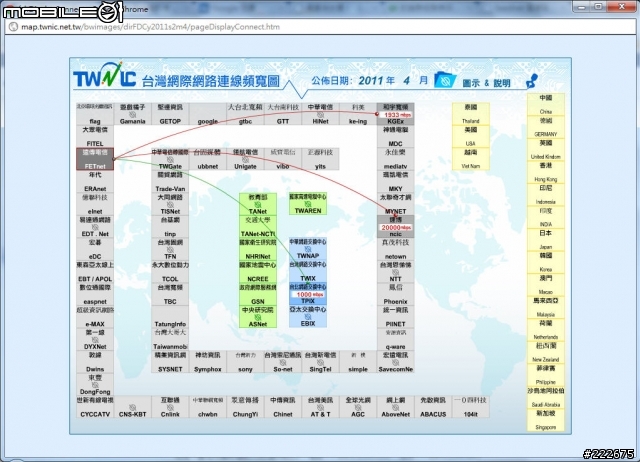Select the green TWAREN node
The width and height of the screenshot is (640, 462).
click(308, 204)
